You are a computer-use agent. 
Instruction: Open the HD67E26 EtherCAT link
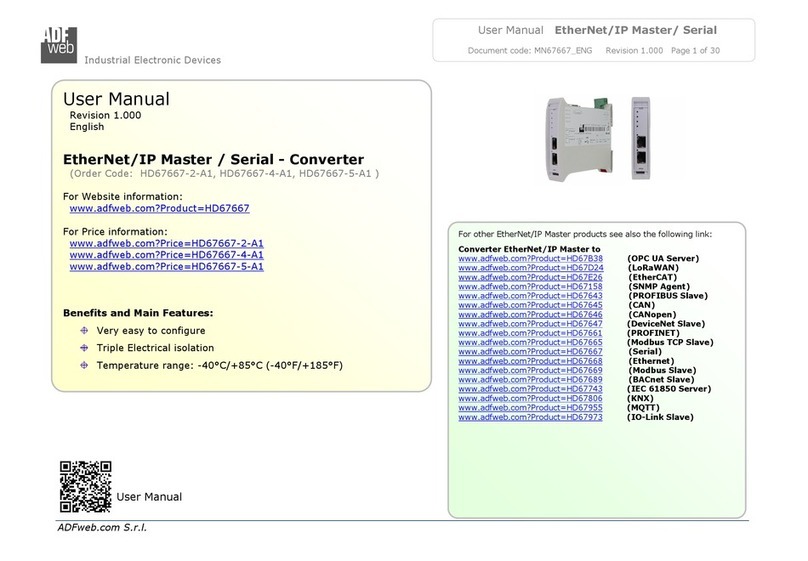coord(530,277)
